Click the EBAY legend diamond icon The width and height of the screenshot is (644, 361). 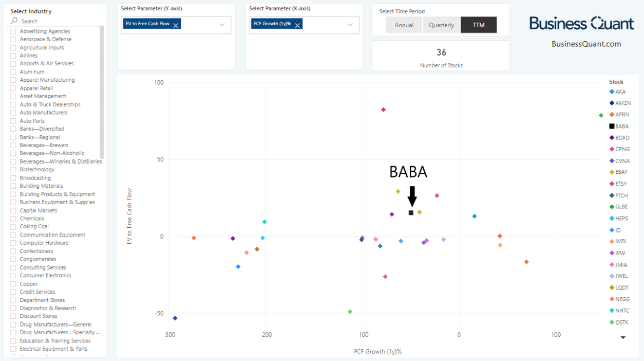[612, 172]
